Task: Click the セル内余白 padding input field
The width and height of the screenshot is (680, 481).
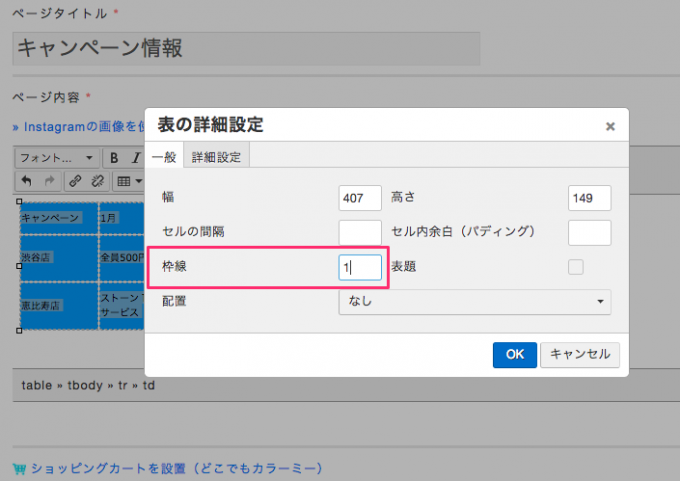Action: [589, 232]
